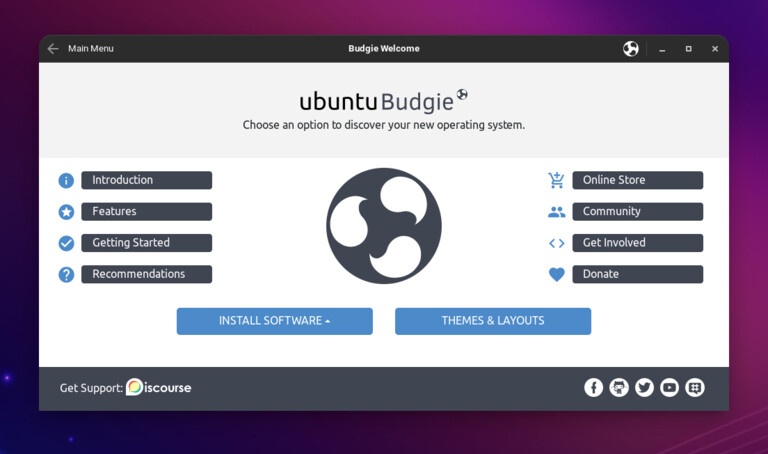Click the 'Choose an option to discover' subtitle text

pyautogui.click(x=384, y=125)
